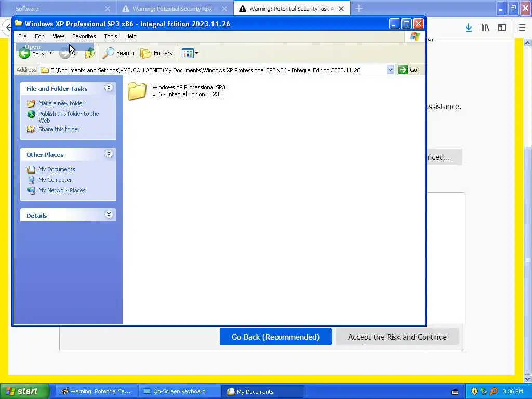
Task: Click the browser Downloads arrow icon
Action: click(x=469, y=28)
